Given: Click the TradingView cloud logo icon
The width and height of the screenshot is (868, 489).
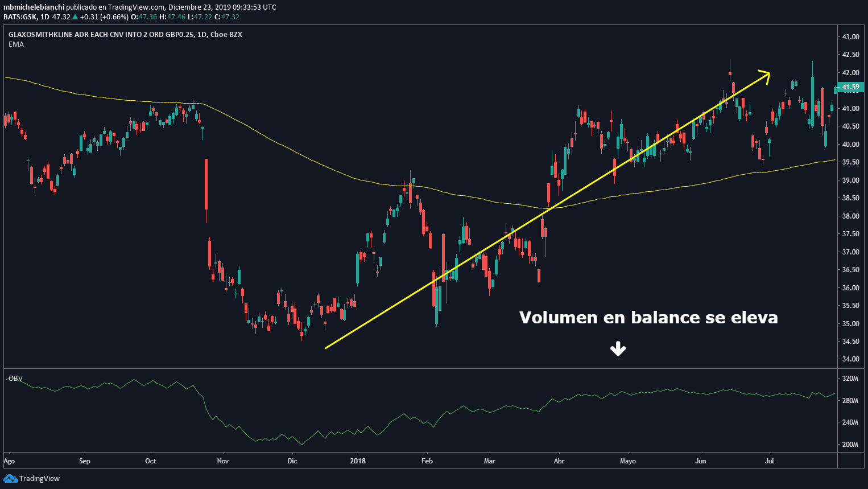Looking at the screenshot, I should pos(10,479).
